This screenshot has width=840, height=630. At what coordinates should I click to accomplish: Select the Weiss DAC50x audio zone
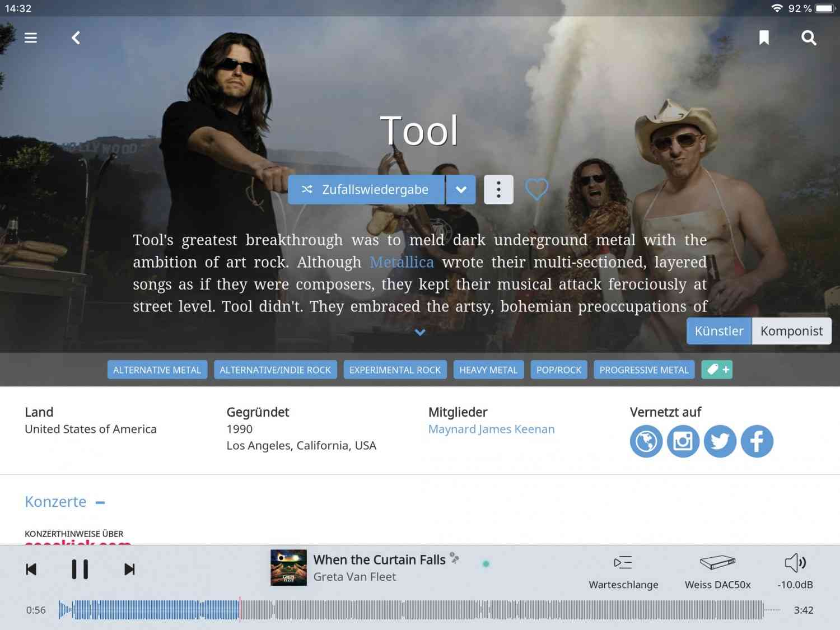717,572
